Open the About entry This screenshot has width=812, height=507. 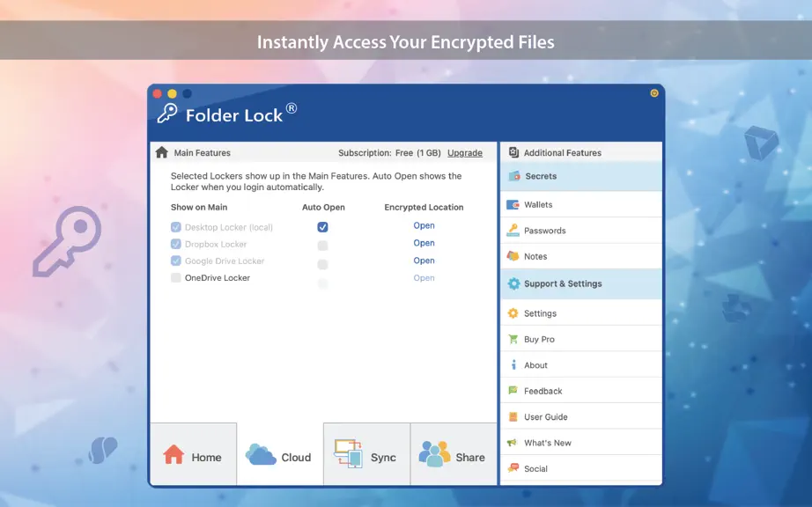pyautogui.click(x=581, y=364)
